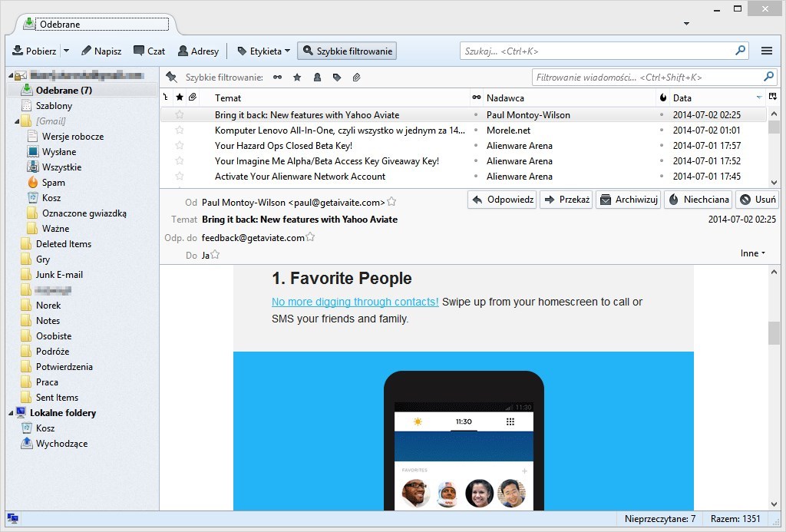Open the tab list dropdown arrow
The image size is (786, 532).
coord(687,24)
